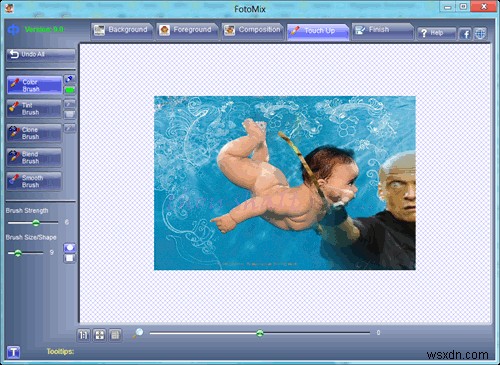Select the Tint Brush tool
This screenshot has height=365, width=500.
click(x=34, y=109)
